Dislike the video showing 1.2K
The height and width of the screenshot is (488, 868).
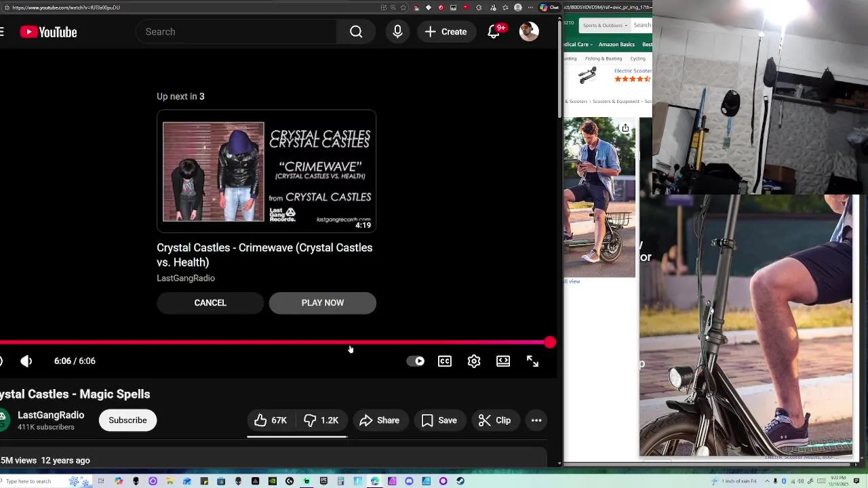point(321,420)
